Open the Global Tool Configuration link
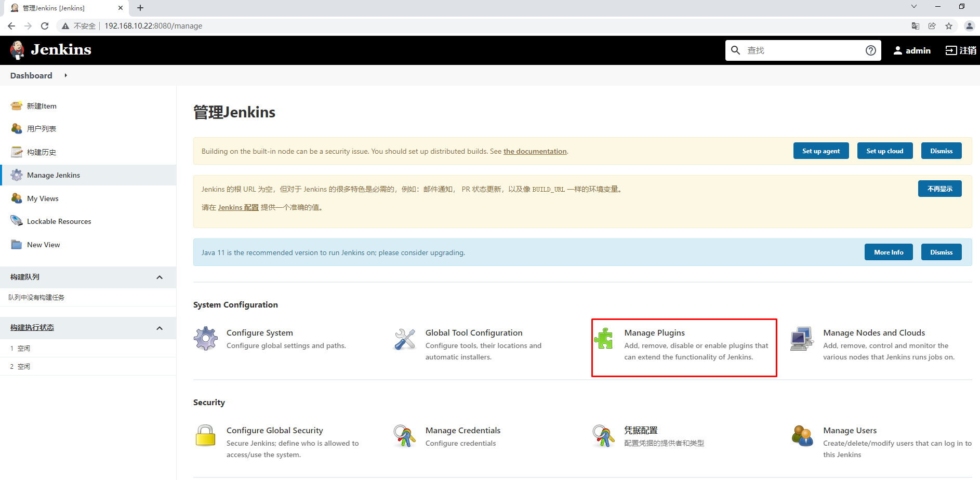 [474, 333]
